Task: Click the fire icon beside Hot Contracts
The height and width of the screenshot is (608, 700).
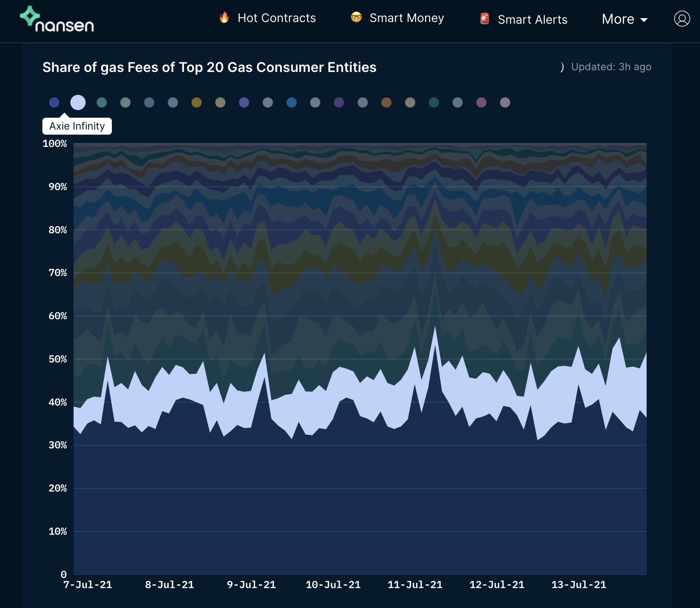Action: tap(224, 17)
